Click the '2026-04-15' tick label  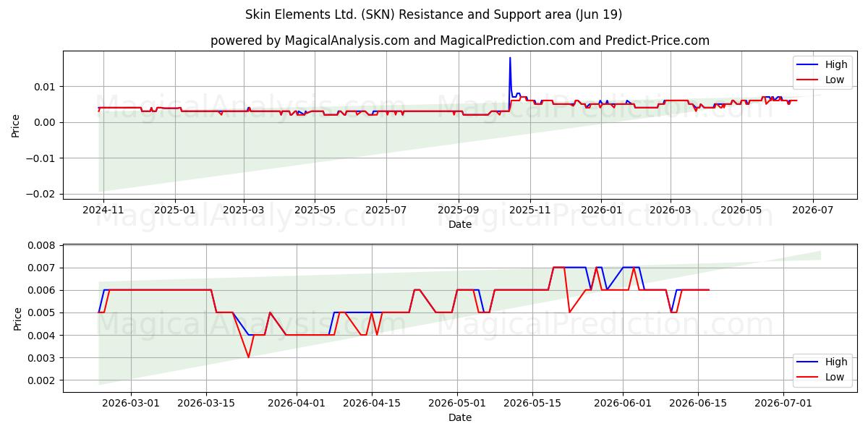point(372,403)
